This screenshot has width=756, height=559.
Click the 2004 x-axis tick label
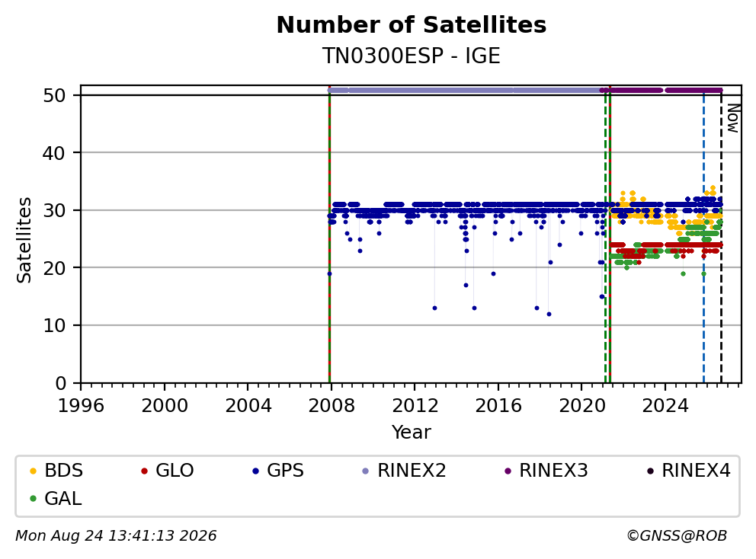248,406
